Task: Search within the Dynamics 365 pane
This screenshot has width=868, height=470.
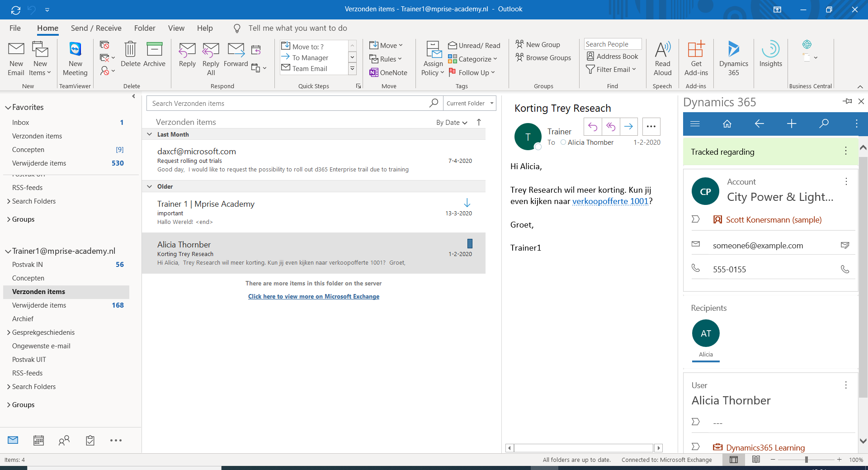Action: (x=824, y=123)
